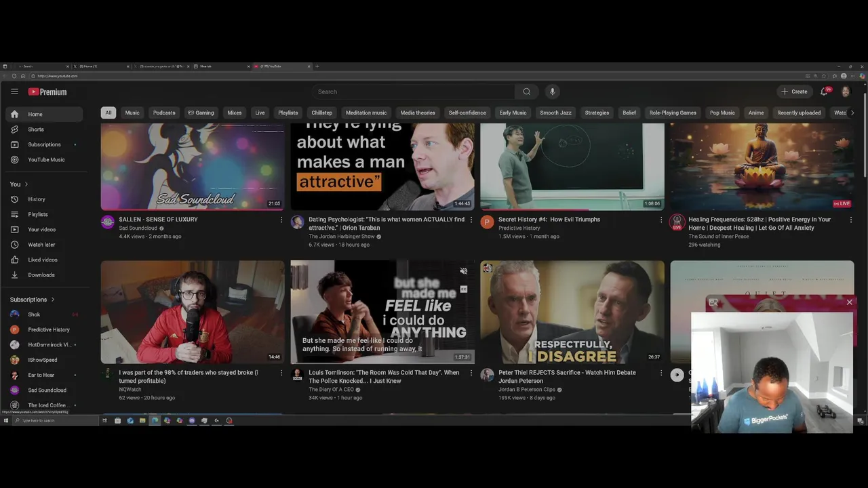The width and height of the screenshot is (868, 488).
Task: Open Watch later in the sidebar
Action: pyautogui.click(x=44, y=245)
